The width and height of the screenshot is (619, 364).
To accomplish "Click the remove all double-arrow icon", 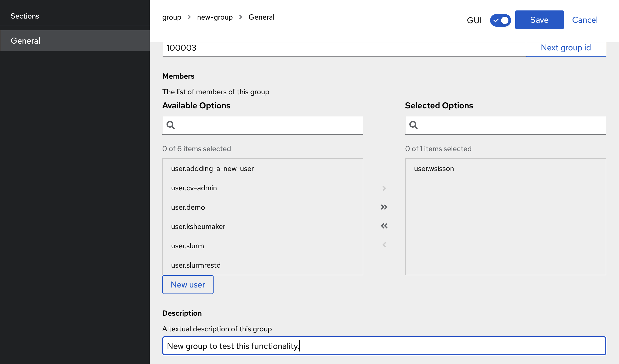I will coord(384,226).
